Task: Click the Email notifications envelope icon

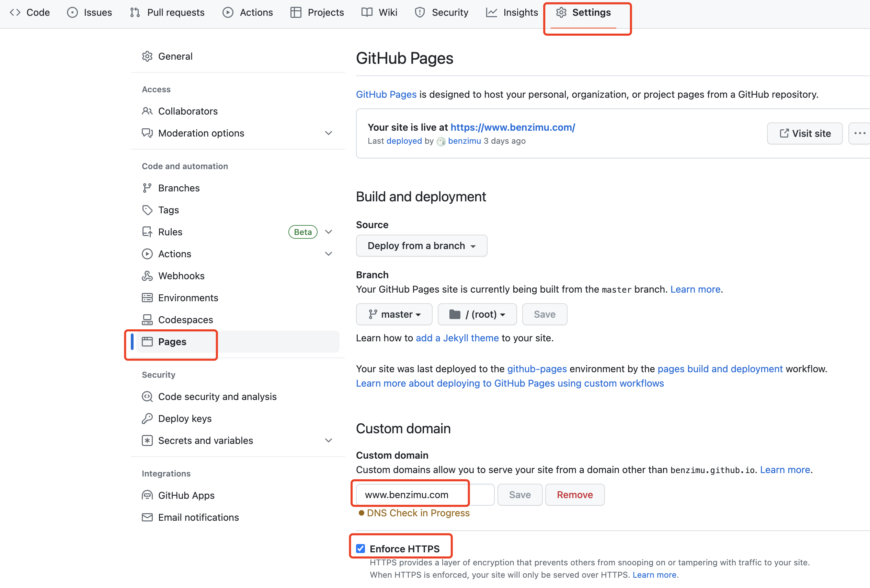Action: pos(147,517)
